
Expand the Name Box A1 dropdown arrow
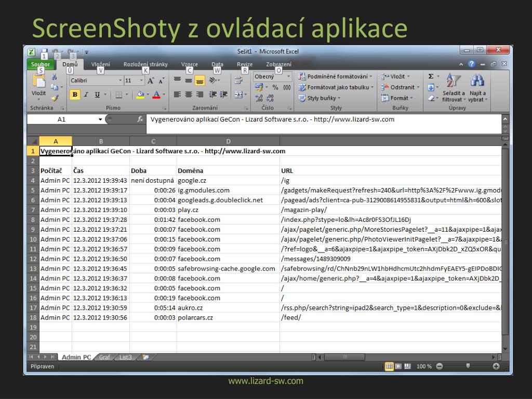[100, 119]
